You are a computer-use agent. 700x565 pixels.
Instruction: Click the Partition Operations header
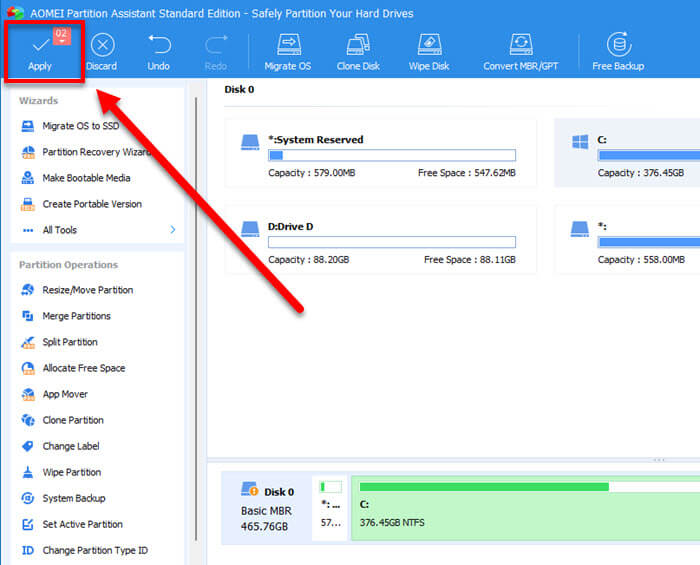(x=68, y=265)
